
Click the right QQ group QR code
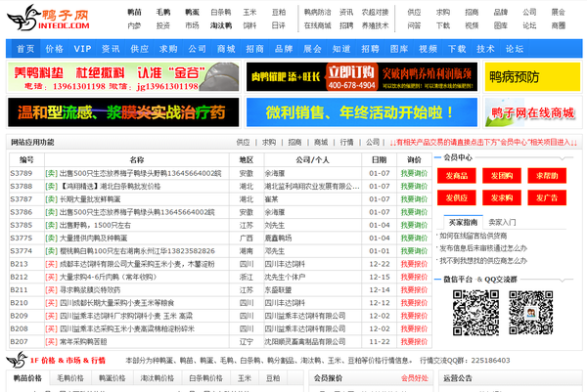(x=534, y=311)
